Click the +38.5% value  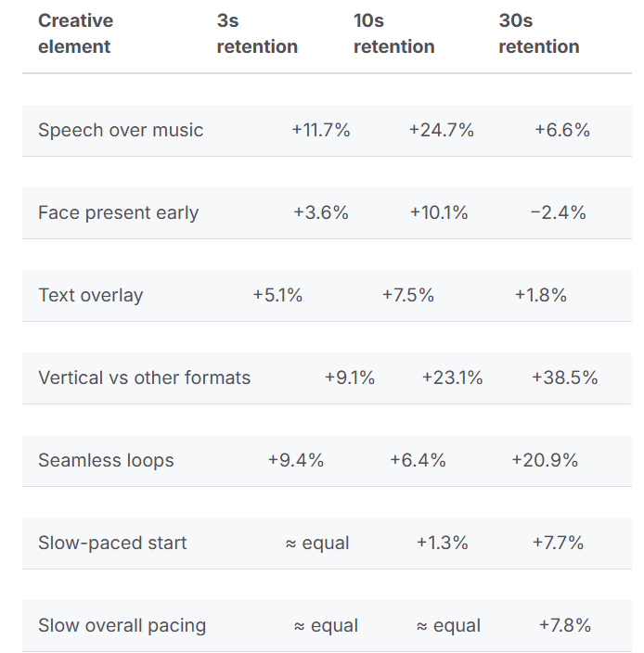coord(564,378)
